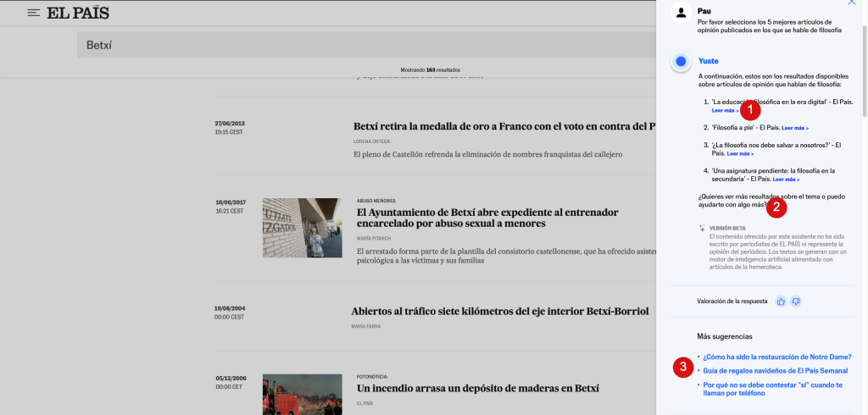Click the EL PAÍS logo

(x=78, y=14)
